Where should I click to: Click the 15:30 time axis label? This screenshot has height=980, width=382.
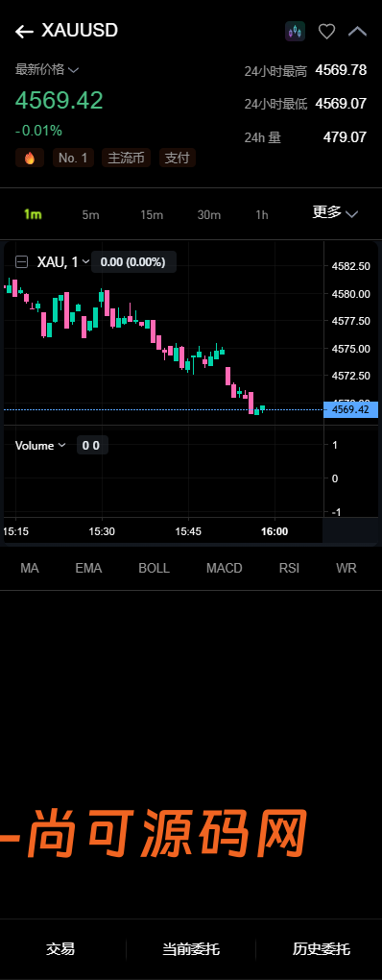tap(102, 531)
